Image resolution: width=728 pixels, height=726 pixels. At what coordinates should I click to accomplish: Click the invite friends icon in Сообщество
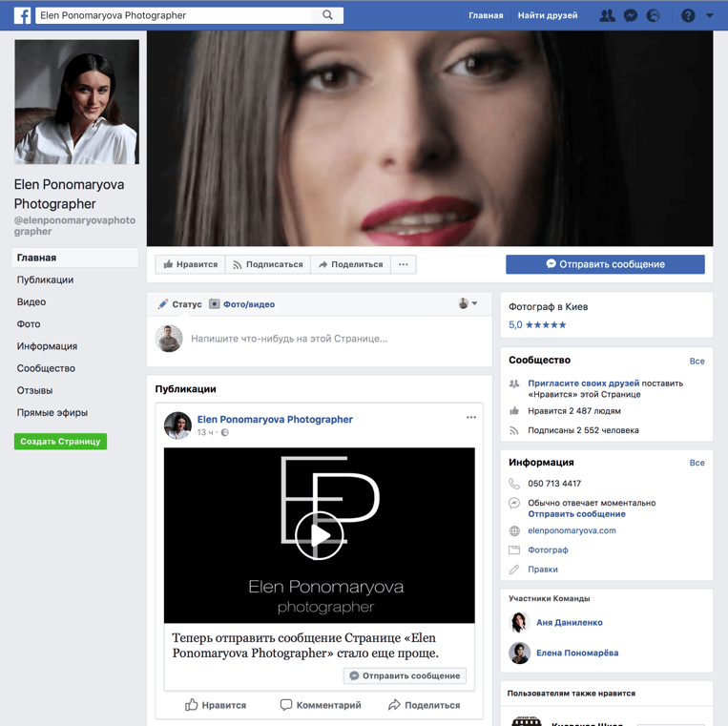514,384
